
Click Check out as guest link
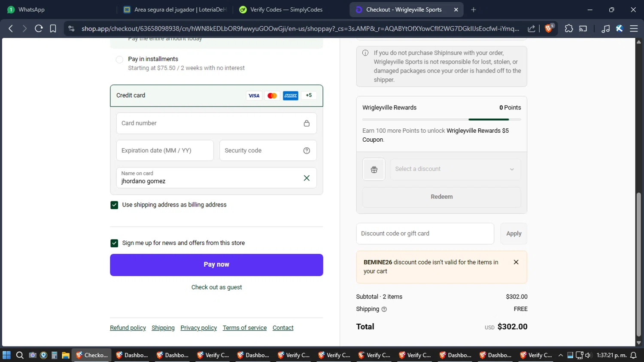pyautogui.click(x=216, y=287)
